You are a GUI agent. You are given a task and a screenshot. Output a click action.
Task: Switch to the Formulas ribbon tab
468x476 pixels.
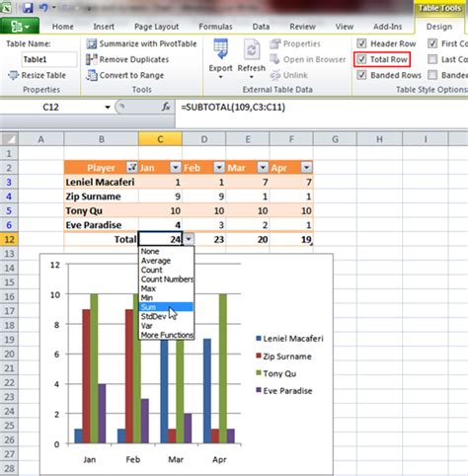[x=215, y=27]
